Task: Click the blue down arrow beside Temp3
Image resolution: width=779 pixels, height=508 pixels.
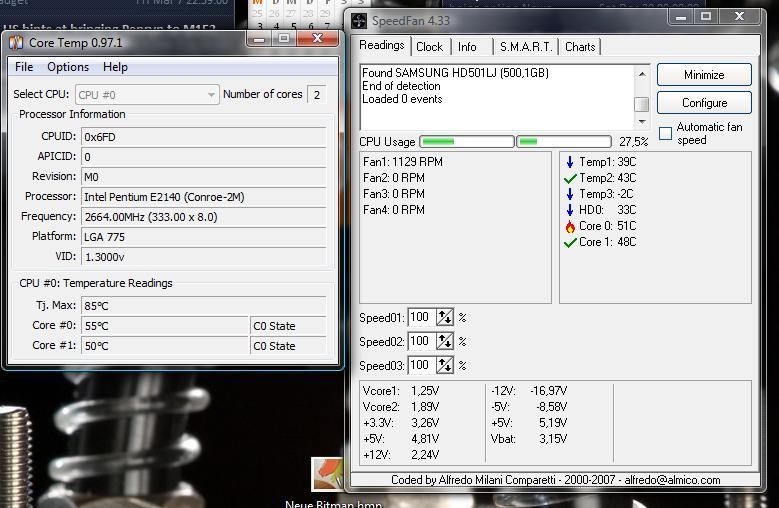Action: point(570,194)
